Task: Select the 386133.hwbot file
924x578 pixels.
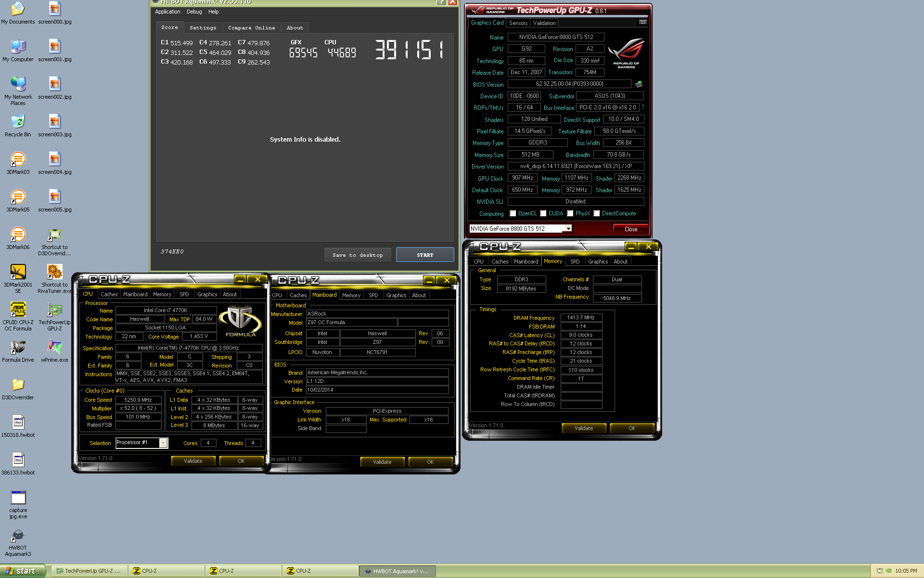Action: (x=18, y=464)
